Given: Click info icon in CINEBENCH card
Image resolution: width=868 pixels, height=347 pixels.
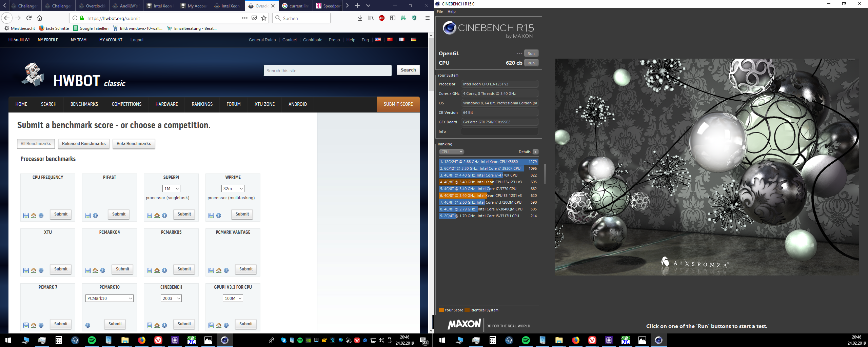Looking at the screenshot, I should 164,325.
